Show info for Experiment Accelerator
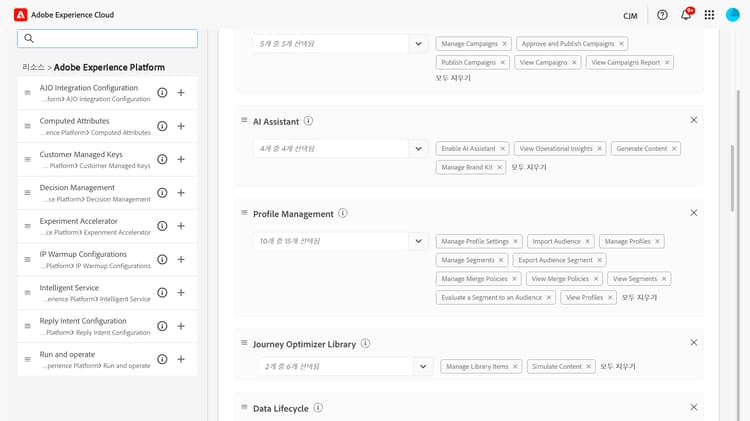750x421 pixels. tap(162, 226)
